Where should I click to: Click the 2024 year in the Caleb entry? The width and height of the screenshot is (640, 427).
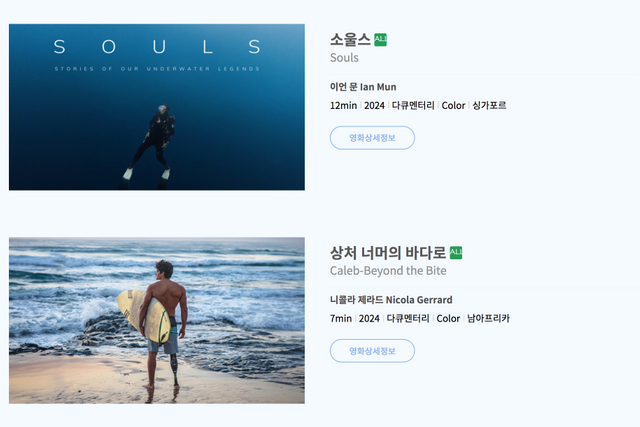point(369,318)
